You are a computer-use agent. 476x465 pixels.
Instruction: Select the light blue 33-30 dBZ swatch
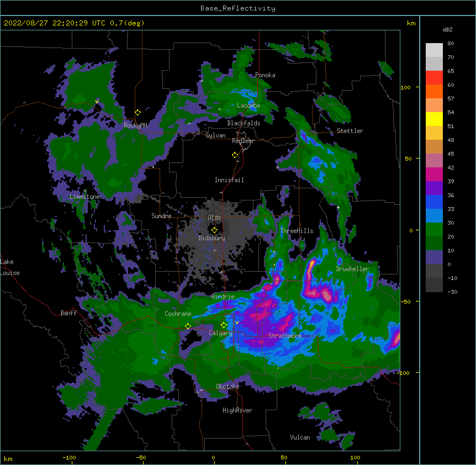tap(434, 216)
